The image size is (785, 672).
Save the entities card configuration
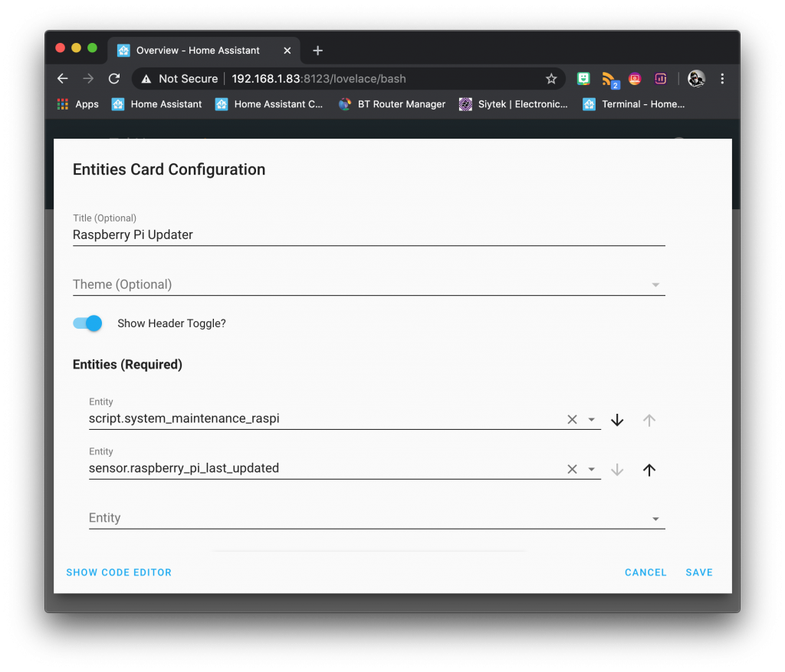click(699, 572)
